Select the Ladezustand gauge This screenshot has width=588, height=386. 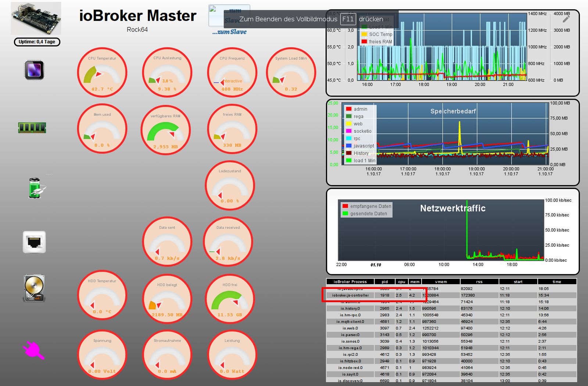click(230, 185)
